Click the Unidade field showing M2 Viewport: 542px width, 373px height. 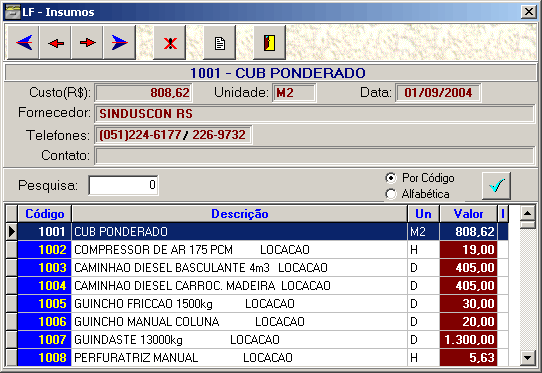[x=294, y=93]
